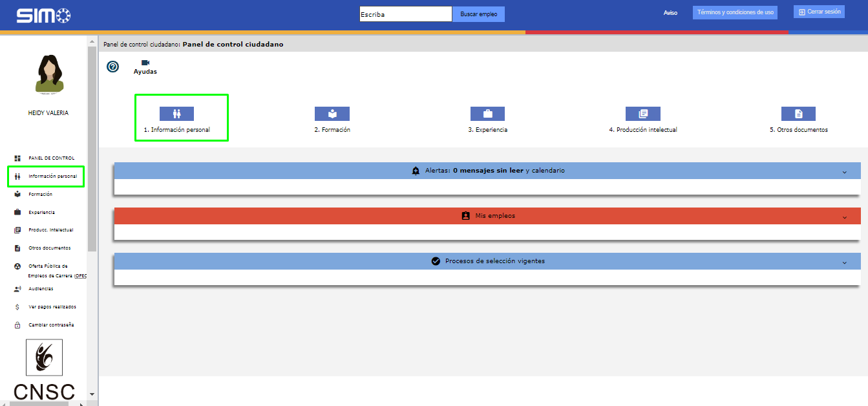Viewport: 868px width, 406px height.
Task: Click the sidebar scroll down arrow
Action: 92,394
